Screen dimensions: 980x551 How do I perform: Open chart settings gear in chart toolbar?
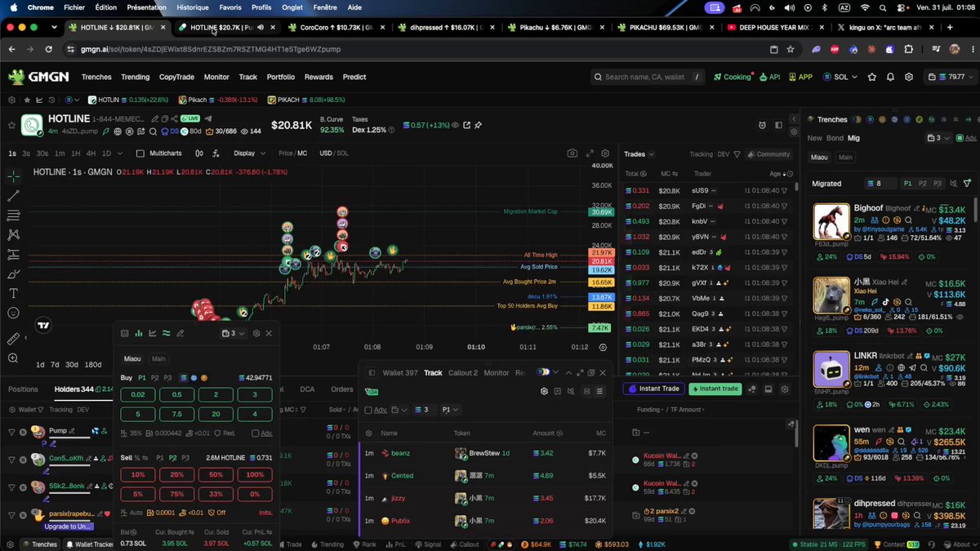pos(605,153)
